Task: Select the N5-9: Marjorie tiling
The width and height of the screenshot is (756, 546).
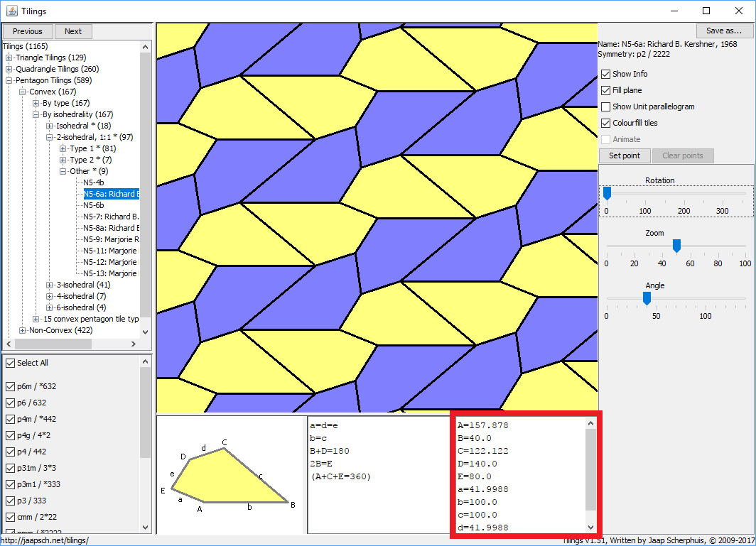Action: [112, 239]
